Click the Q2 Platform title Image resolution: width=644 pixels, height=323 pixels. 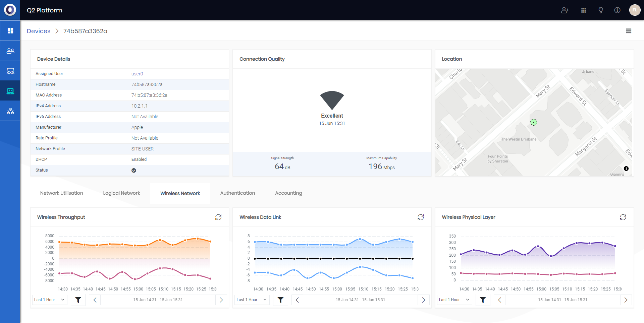pos(45,10)
